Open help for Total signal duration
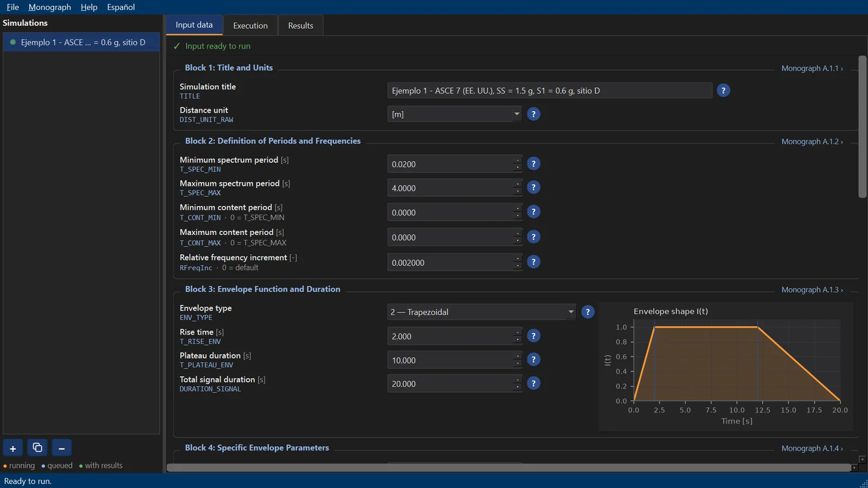Viewport: 868px width, 488px height. (x=533, y=383)
